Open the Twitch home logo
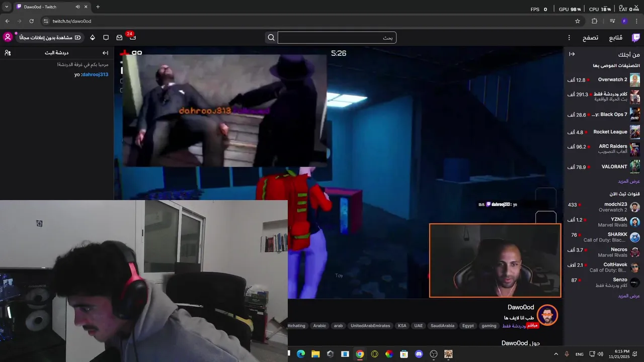Image resolution: width=644 pixels, height=362 pixels. point(636,38)
